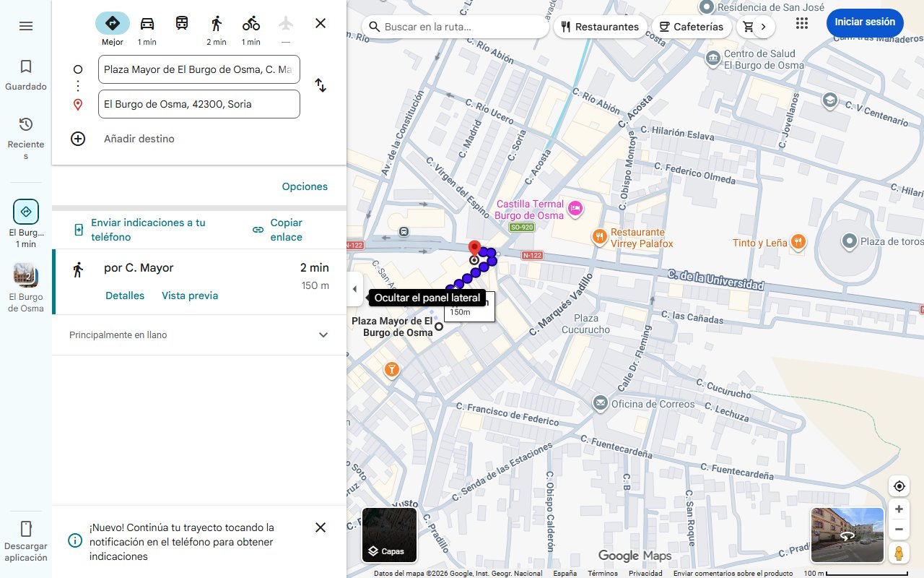
Task: Open the main hamburger menu
Action: pos(26,25)
